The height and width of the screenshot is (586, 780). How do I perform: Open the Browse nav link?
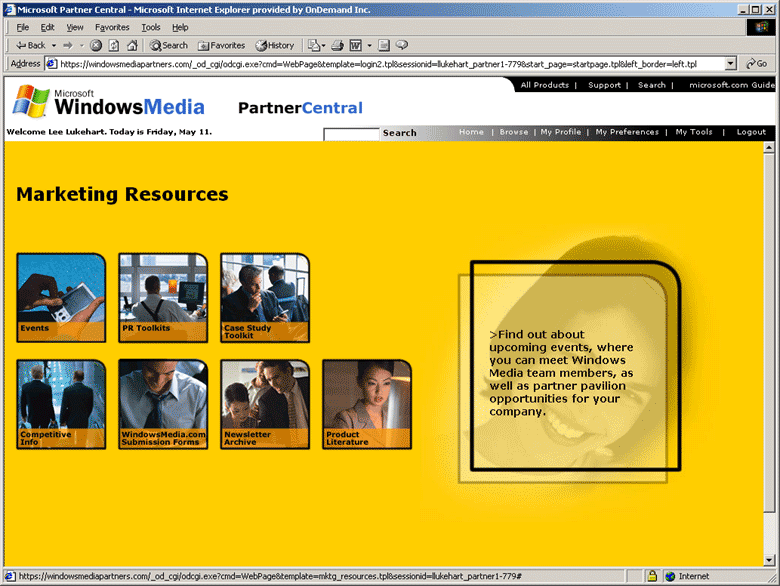[514, 132]
